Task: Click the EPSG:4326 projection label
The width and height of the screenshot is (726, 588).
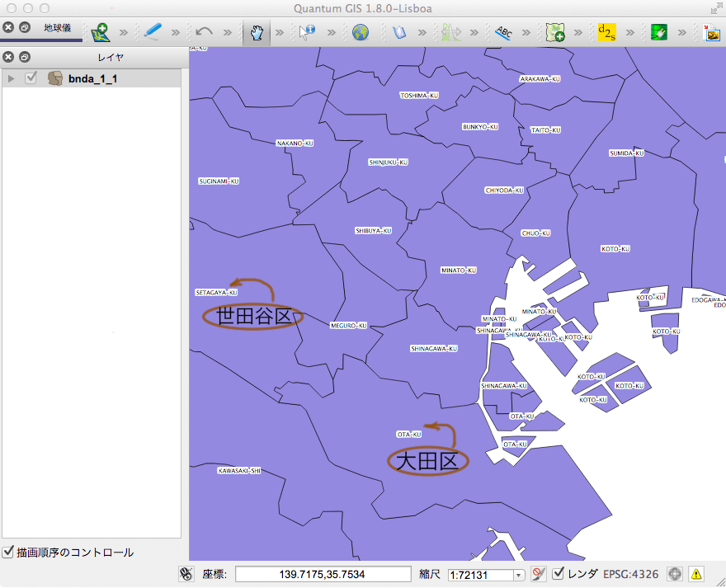Action: tap(631, 574)
